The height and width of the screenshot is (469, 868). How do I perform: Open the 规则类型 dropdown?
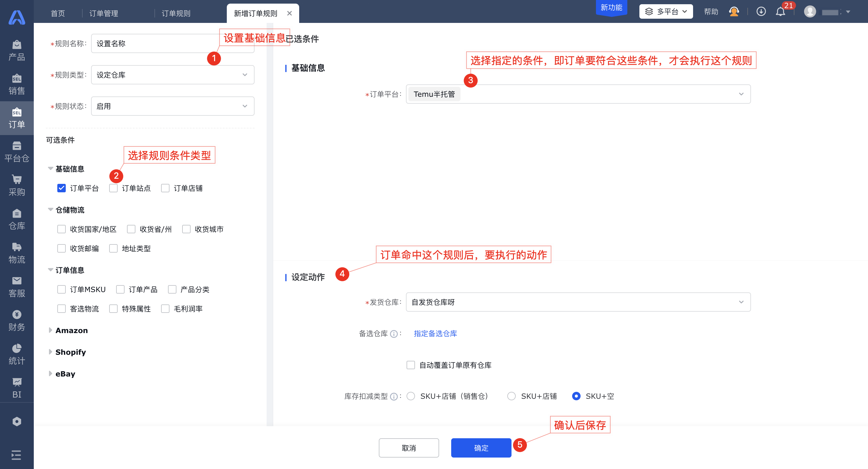(x=173, y=75)
